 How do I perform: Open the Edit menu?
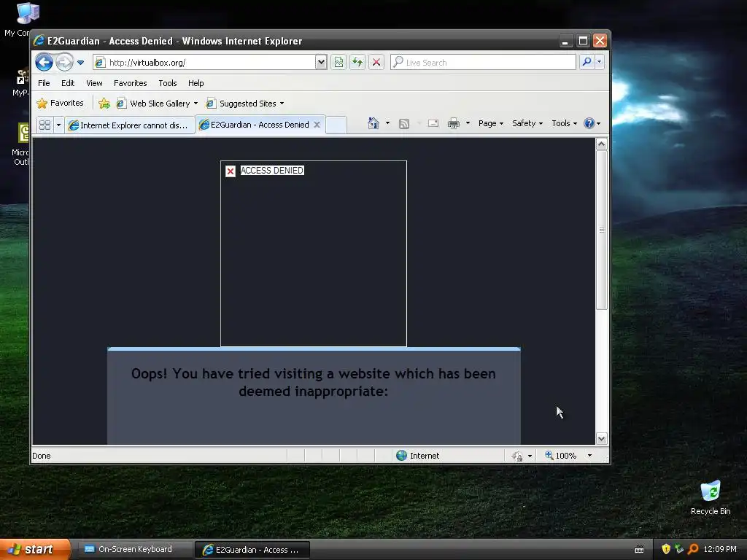[x=68, y=83]
